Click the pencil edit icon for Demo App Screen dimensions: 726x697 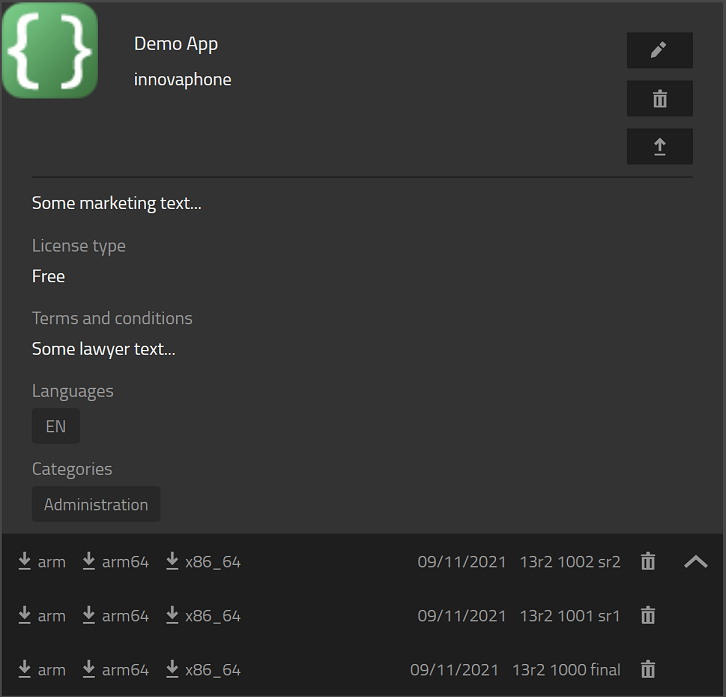[659, 50]
